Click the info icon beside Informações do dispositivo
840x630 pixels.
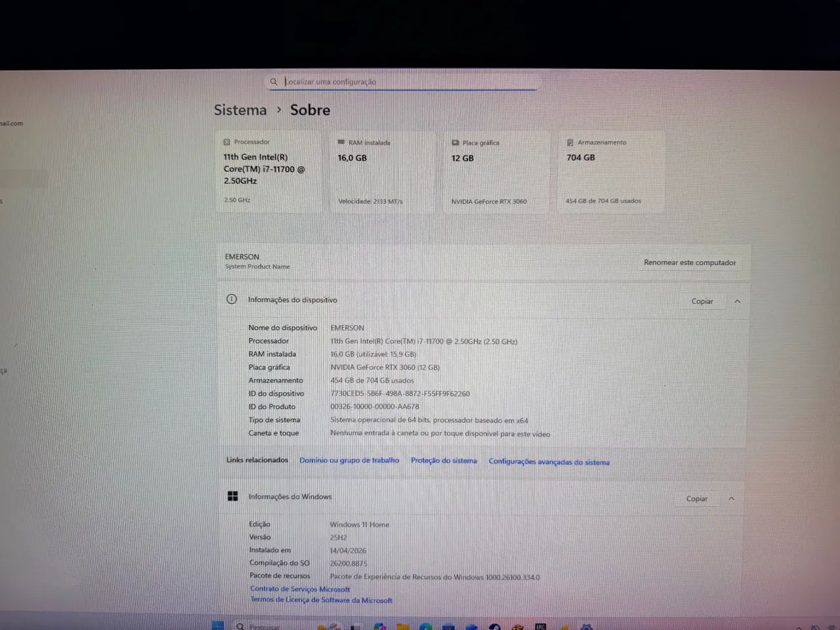click(232, 299)
